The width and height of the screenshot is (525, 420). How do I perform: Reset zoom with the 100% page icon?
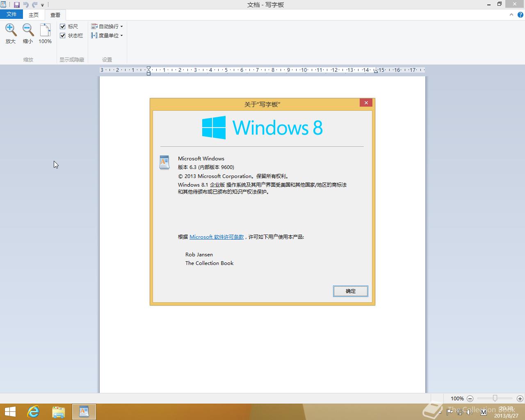[x=45, y=30]
